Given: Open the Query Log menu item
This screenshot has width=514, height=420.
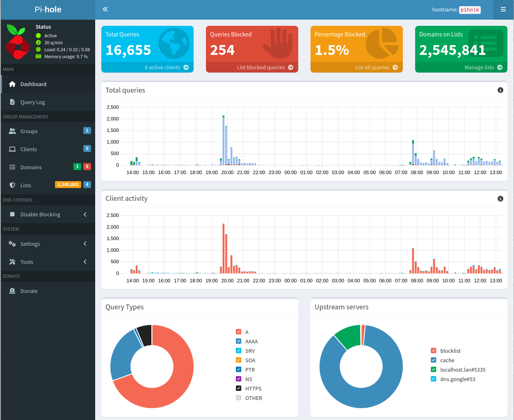Looking at the screenshot, I should pyautogui.click(x=48, y=102).
